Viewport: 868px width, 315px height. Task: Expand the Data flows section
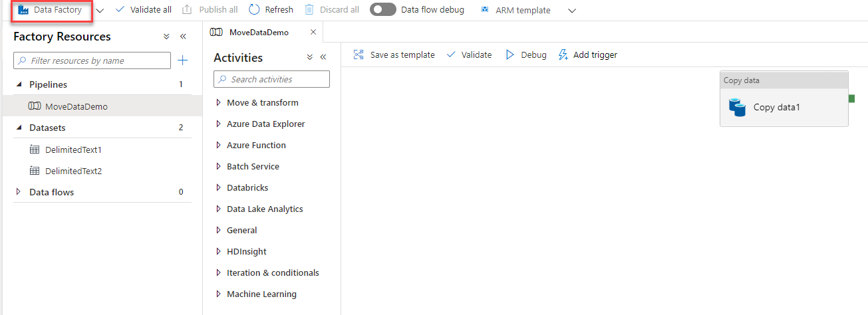click(x=19, y=192)
